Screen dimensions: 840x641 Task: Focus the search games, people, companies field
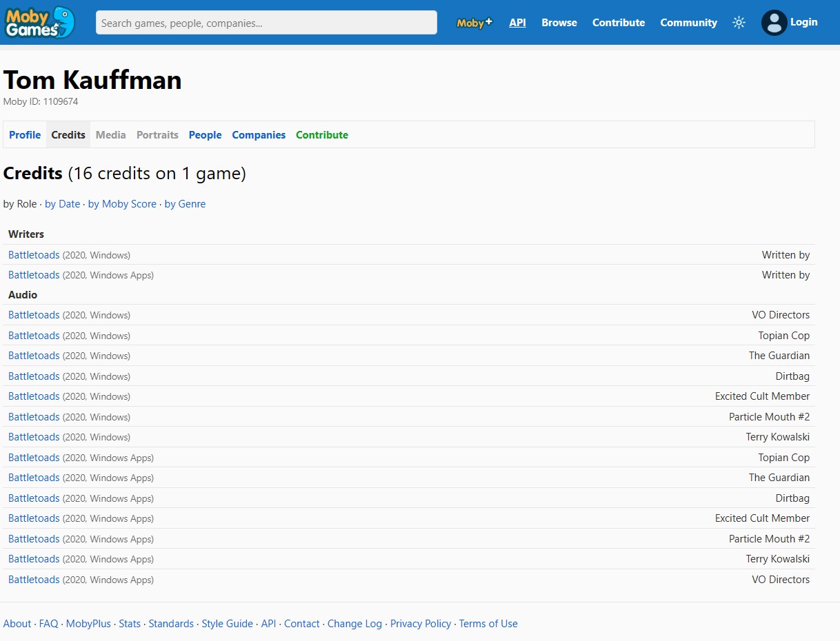coord(266,23)
